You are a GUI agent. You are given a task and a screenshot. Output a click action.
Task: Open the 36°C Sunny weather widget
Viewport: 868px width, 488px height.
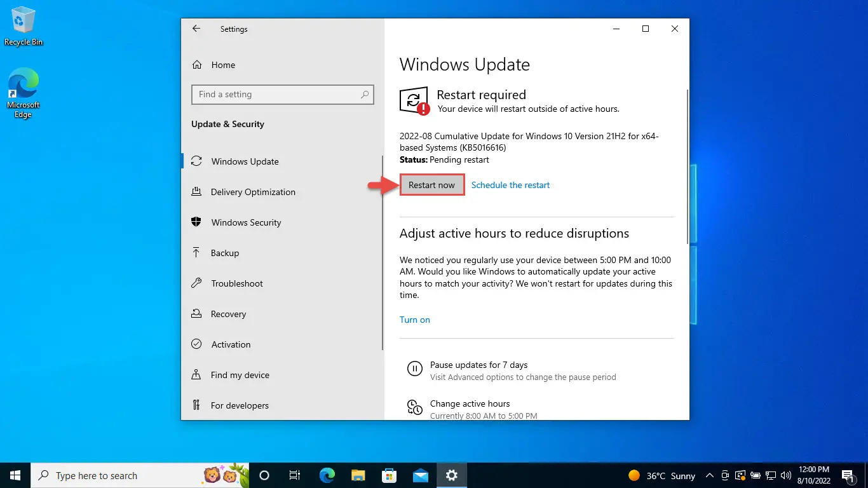661,475
